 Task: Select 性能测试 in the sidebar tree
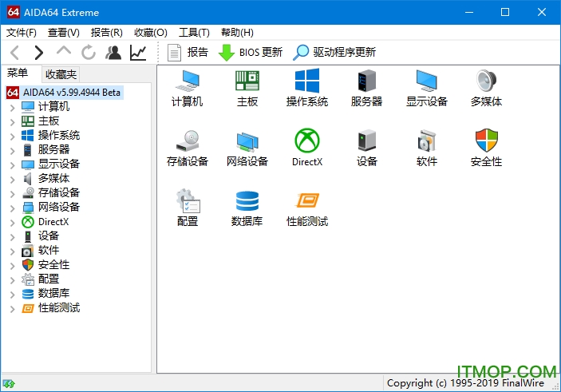(59, 308)
